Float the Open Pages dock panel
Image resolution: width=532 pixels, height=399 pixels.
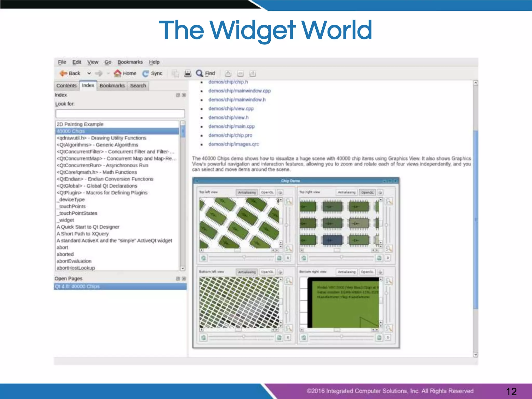click(x=178, y=279)
